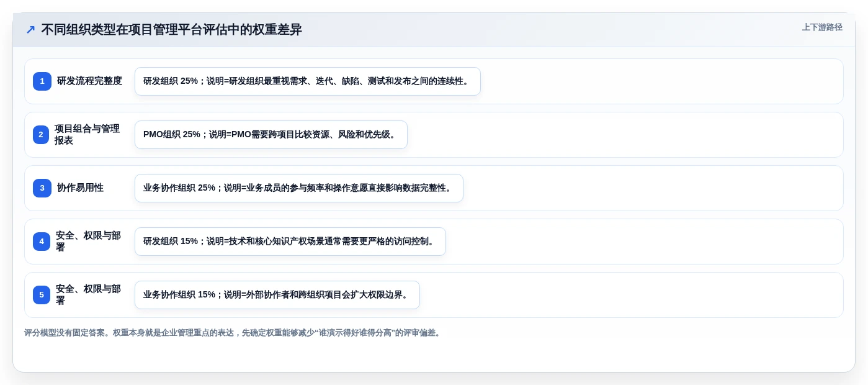The width and height of the screenshot is (868, 385).
Task: Click the 业务协作组织 15% description box
Action: (x=277, y=295)
